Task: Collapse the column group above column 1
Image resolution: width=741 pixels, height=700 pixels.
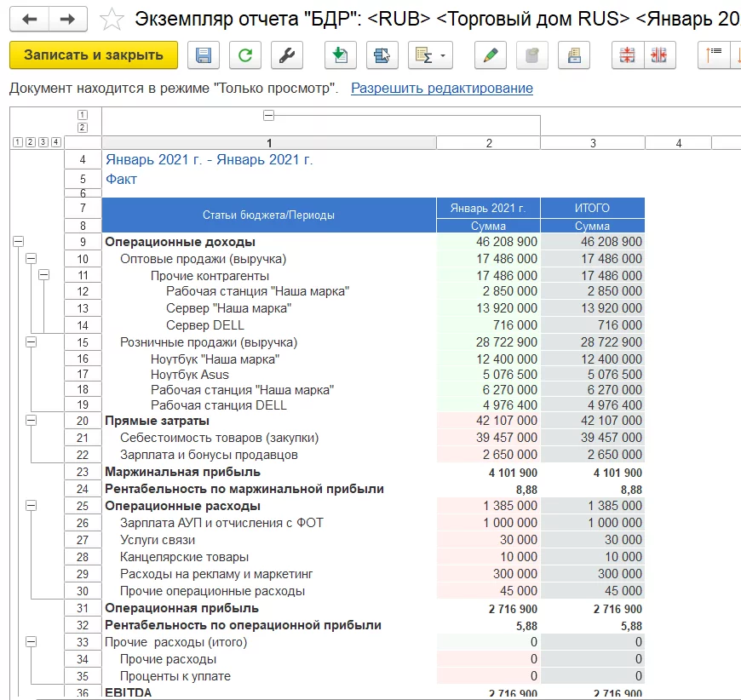Action: (269, 115)
